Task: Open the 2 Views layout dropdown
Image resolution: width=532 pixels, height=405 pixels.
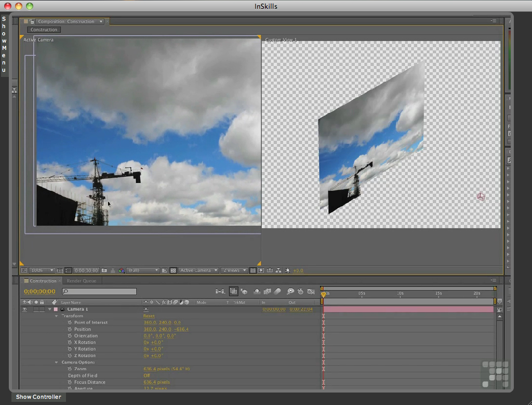Action: tap(234, 270)
